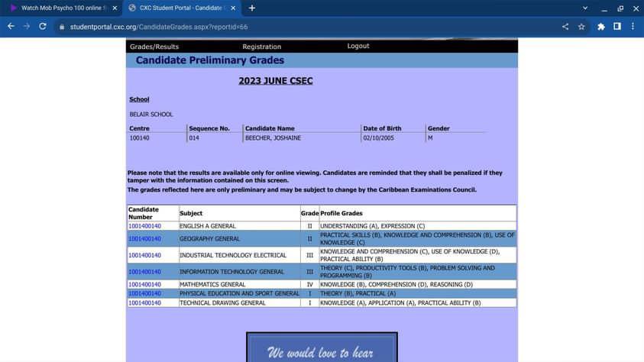
Task: Click 'UNDERSTANDING (A), EXPRESSION (C)' profile grades
Action: [x=373, y=226]
